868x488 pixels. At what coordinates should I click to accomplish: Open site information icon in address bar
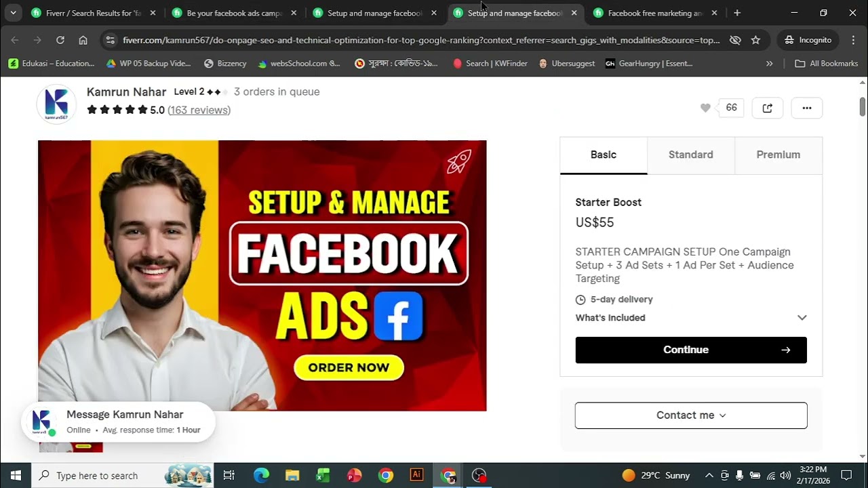(111, 40)
